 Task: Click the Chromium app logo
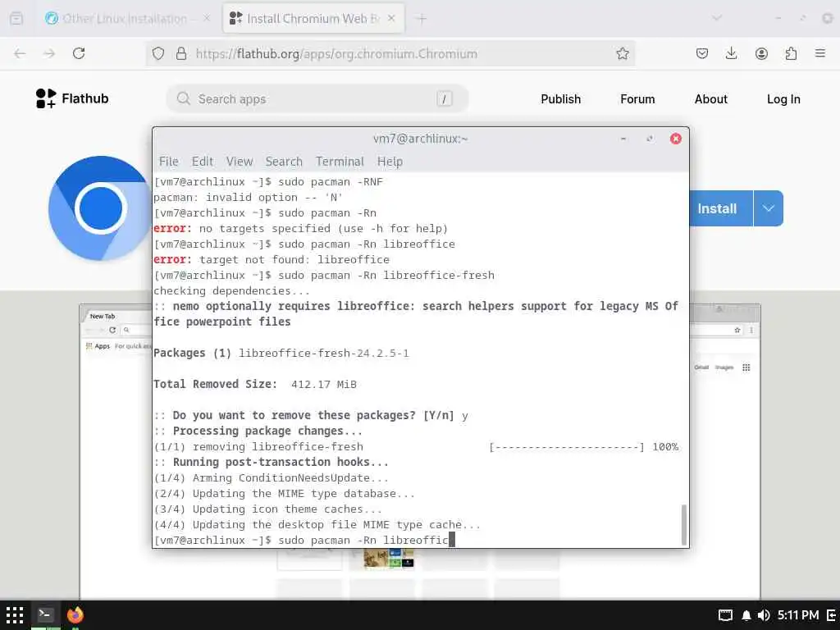99,208
